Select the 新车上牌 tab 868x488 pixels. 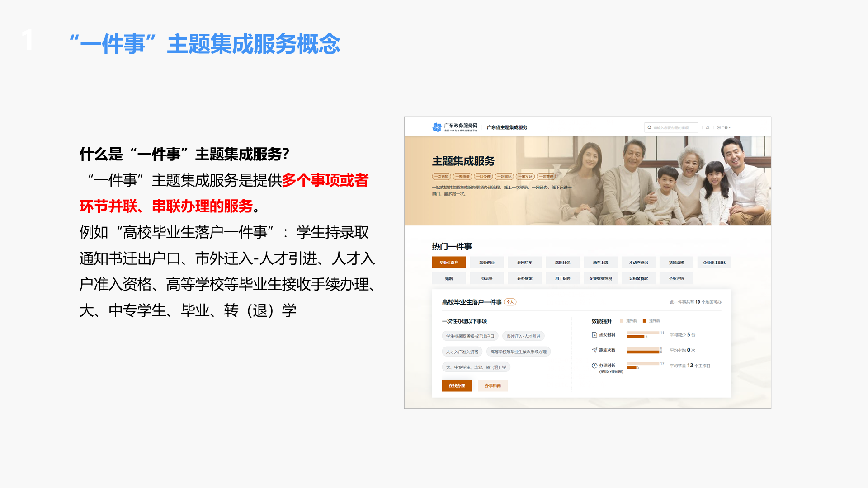coord(601,263)
